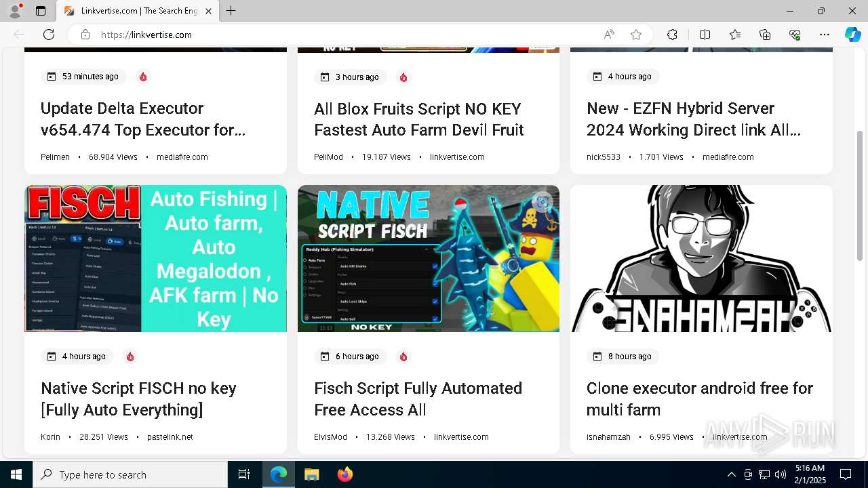Click the fire icon on Native Script FISCH card

(130, 357)
